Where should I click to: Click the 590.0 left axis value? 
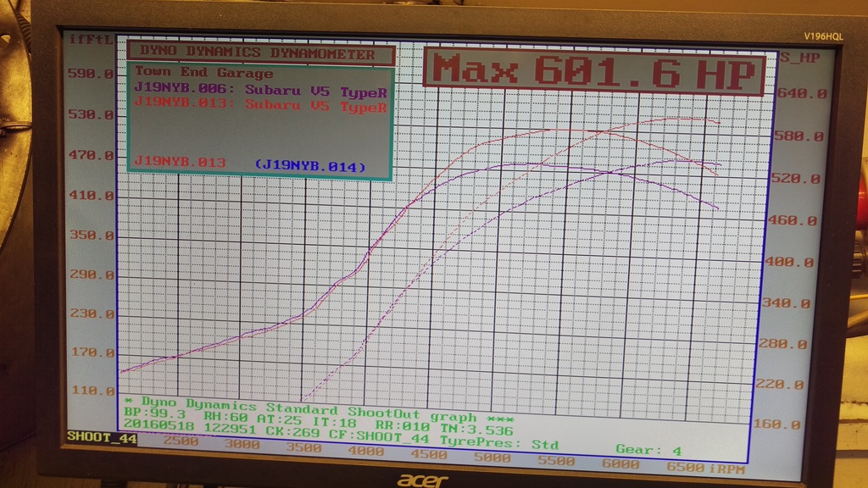(x=90, y=73)
